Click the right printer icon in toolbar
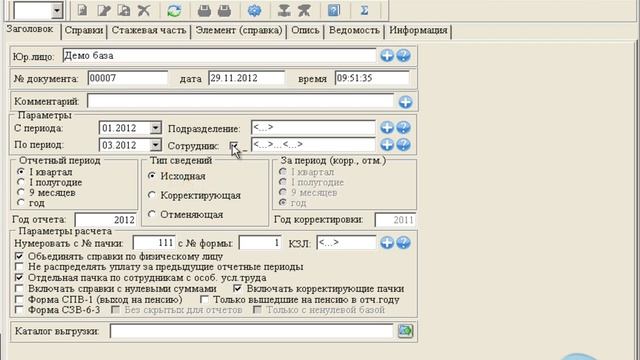The height and width of the screenshot is (360, 640). click(224, 10)
